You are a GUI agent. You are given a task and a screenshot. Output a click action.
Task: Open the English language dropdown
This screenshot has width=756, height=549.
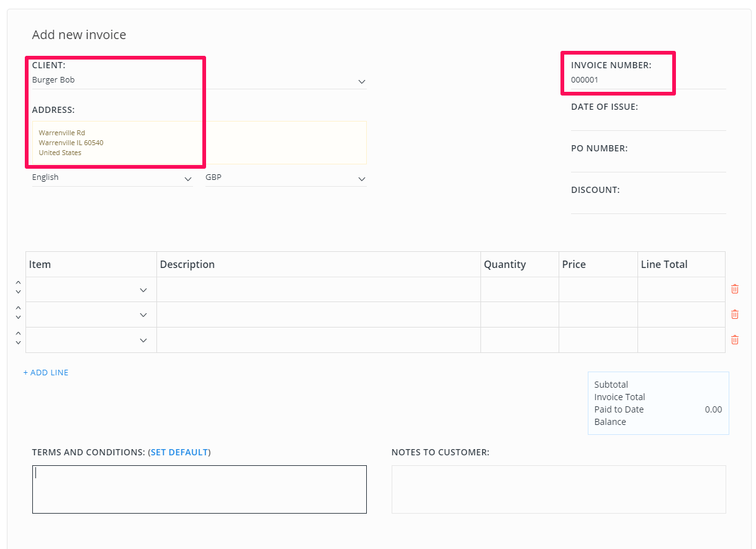coord(112,178)
